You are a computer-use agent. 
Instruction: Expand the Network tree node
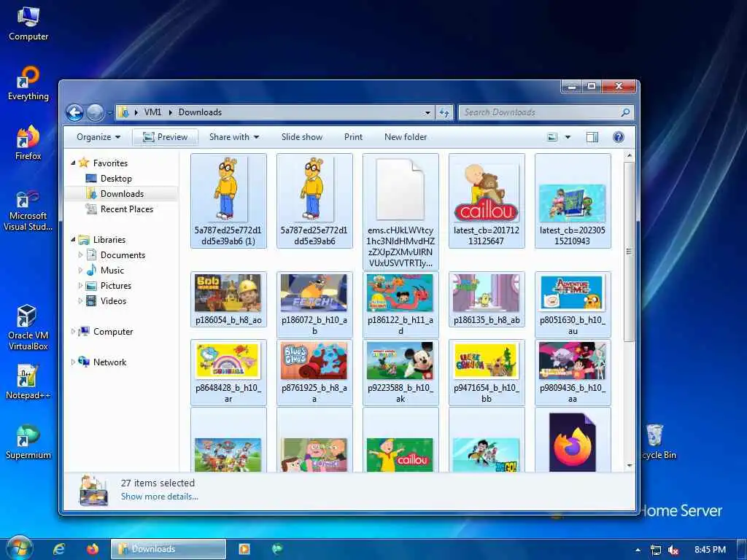point(73,362)
